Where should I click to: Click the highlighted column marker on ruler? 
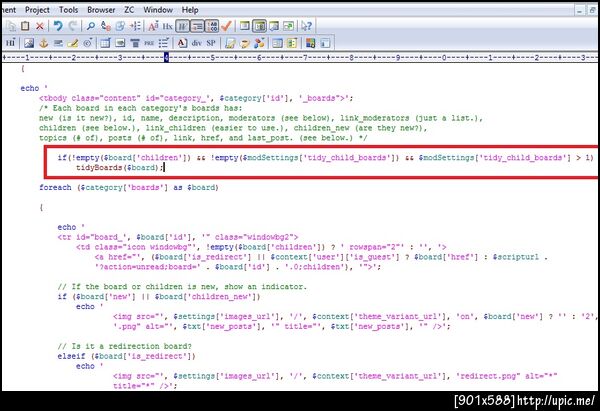166,57
